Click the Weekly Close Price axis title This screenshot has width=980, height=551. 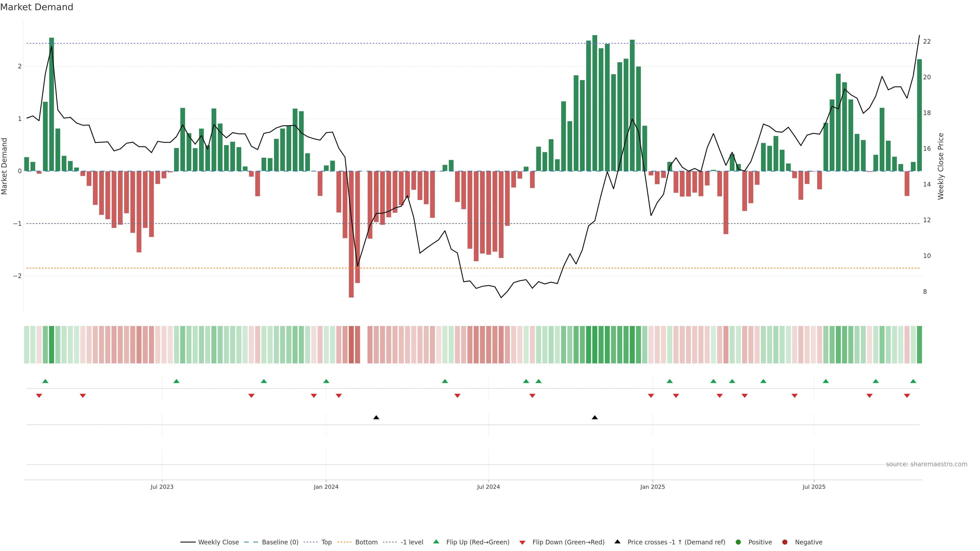941,166
